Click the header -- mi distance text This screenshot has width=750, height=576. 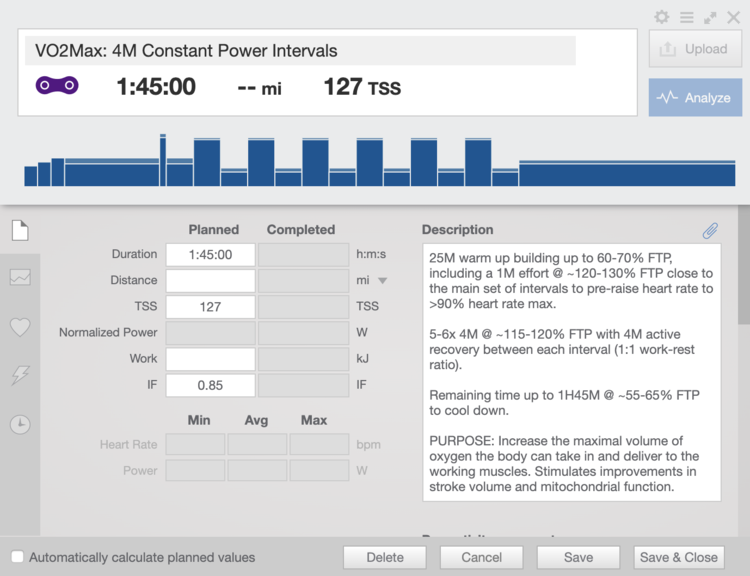pyautogui.click(x=259, y=88)
